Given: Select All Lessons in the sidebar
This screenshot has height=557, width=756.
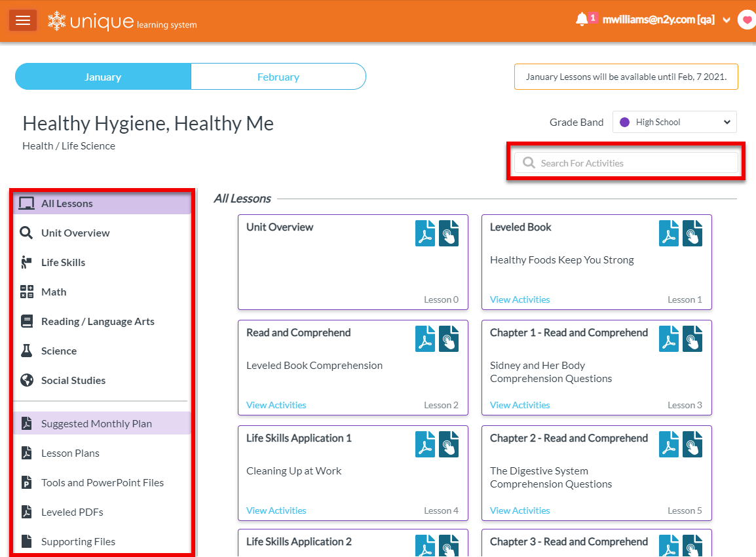Looking at the screenshot, I should pyautogui.click(x=102, y=204).
